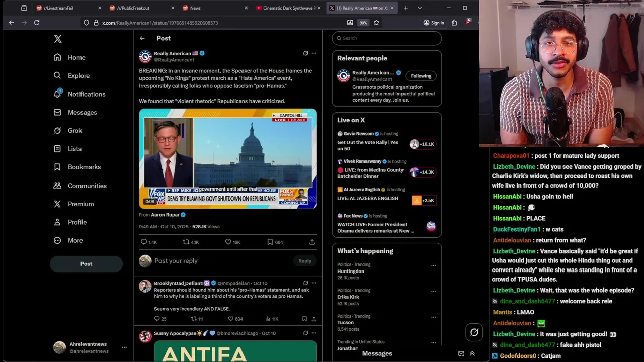The image size is (644, 362).
Task: Join Gavin Newsom's live Get Out the Vote Rally
Action: [x=386, y=142]
